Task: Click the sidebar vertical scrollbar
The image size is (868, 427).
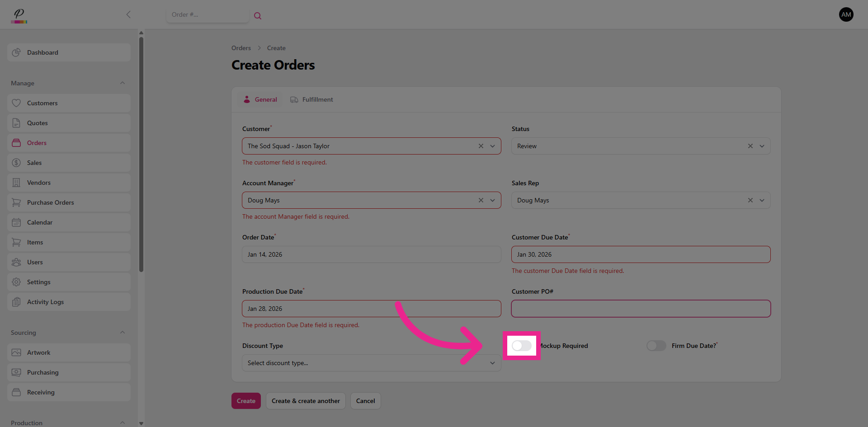Action: pos(141,154)
